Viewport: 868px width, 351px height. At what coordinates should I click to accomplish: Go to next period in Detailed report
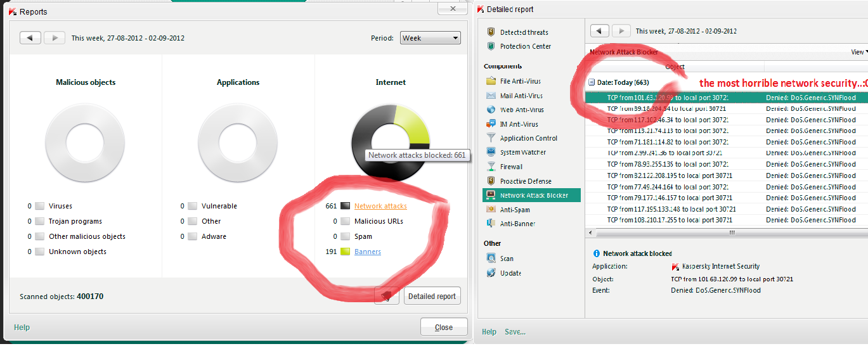[x=621, y=30]
